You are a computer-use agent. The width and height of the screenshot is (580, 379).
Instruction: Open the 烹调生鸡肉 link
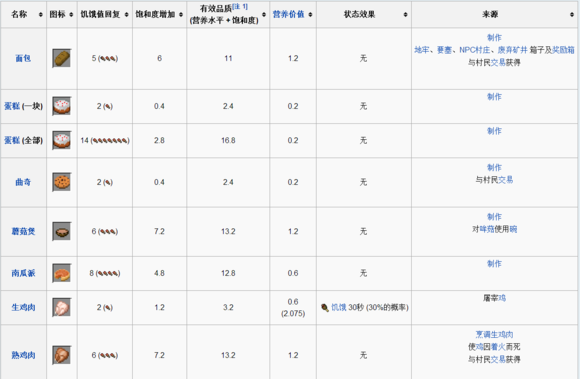pyautogui.click(x=494, y=335)
